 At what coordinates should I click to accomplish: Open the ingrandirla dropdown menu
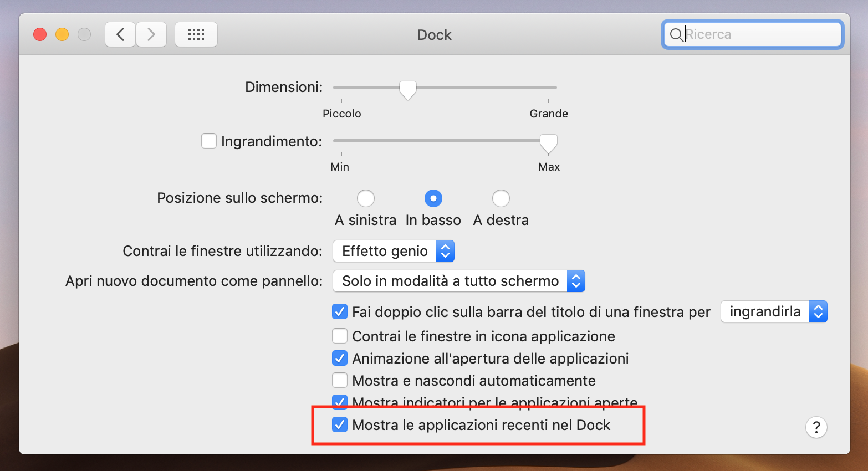774,311
